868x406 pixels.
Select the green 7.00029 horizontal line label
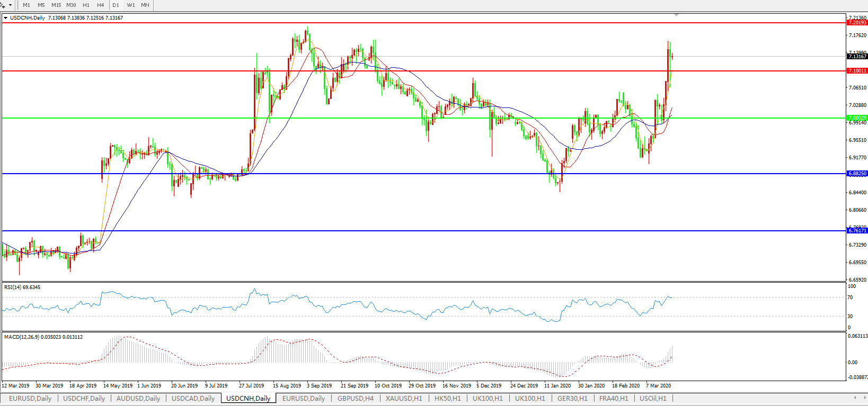(857, 118)
